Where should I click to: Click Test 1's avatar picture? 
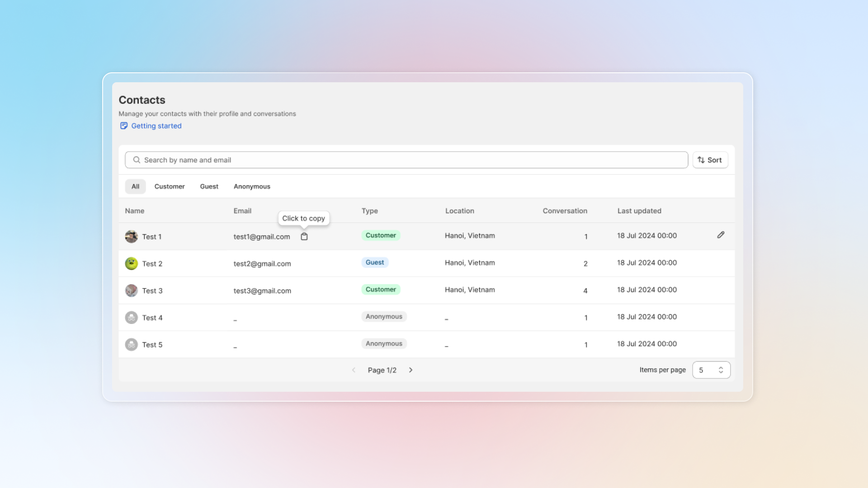tap(131, 236)
